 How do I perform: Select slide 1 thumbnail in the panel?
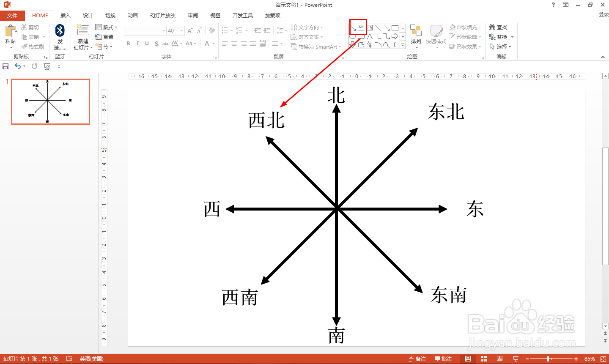[50, 101]
